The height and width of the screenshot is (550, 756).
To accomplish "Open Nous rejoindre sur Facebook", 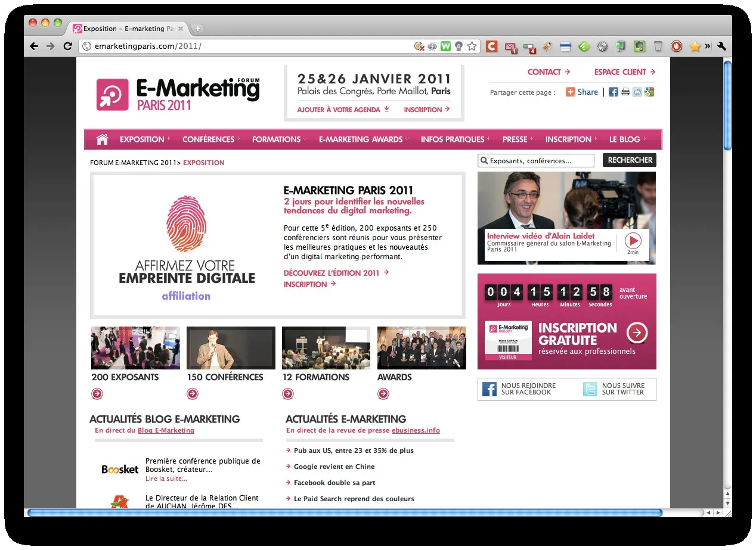I will [520, 389].
